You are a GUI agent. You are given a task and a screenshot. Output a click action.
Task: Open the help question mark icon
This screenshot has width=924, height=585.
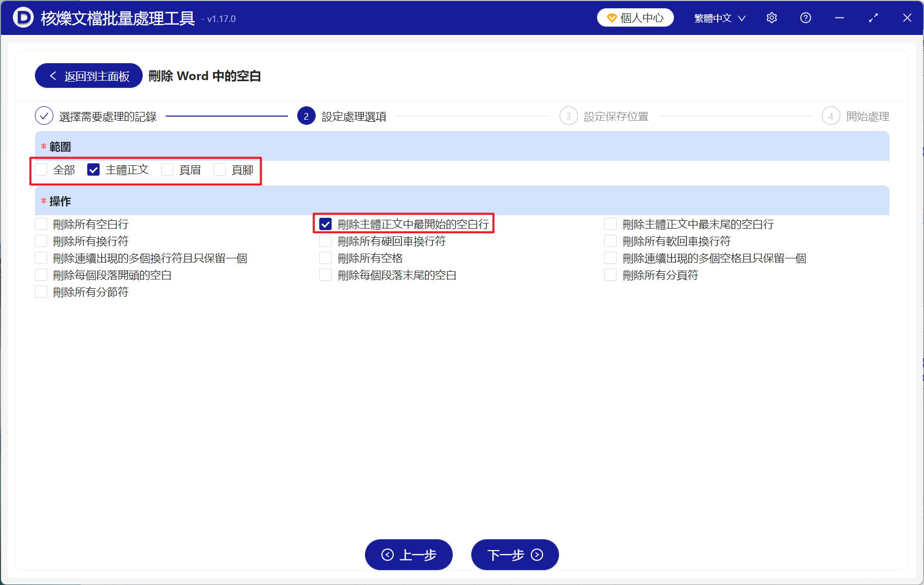point(805,17)
